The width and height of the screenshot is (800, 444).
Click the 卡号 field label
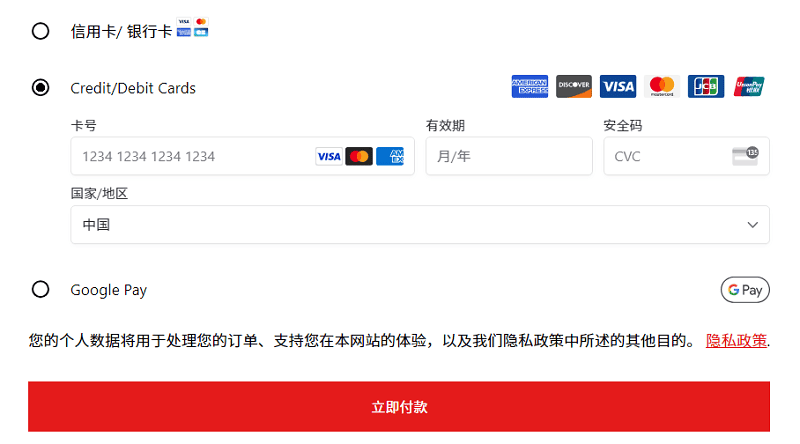pos(83,125)
